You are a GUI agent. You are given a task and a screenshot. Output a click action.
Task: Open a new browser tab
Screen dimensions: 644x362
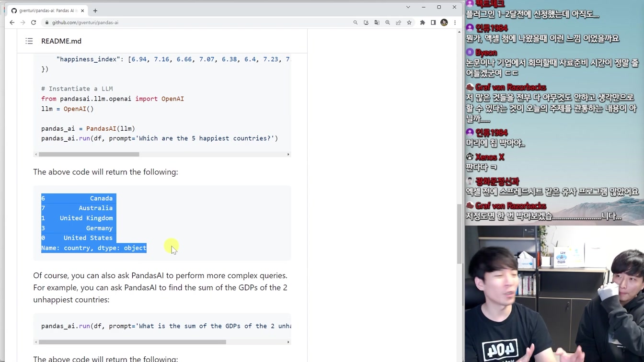pyautogui.click(x=95, y=11)
